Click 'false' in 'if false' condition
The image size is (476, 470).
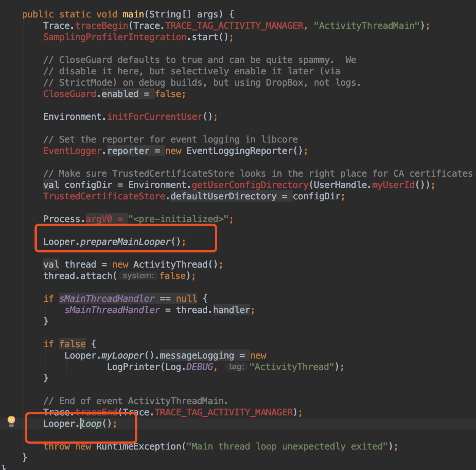(72, 344)
